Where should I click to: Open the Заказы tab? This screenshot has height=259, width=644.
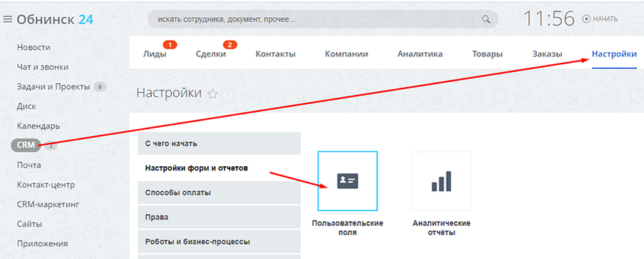tap(548, 54)
